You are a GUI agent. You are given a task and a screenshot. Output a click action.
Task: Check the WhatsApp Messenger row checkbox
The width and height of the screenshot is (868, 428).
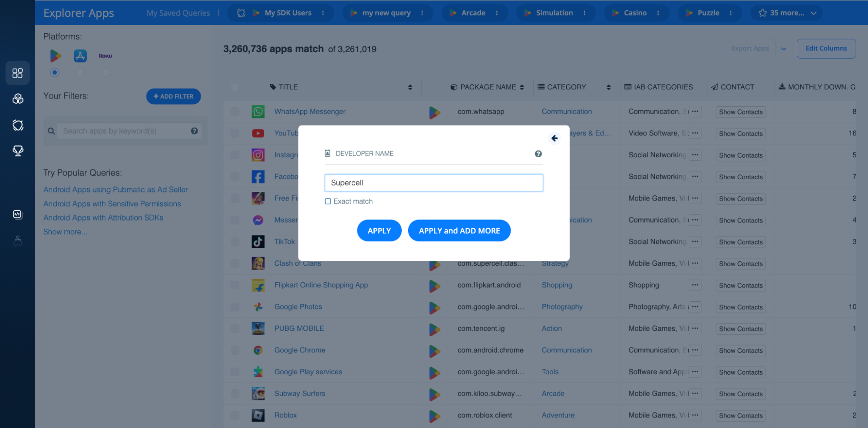[x=234, y=112]
